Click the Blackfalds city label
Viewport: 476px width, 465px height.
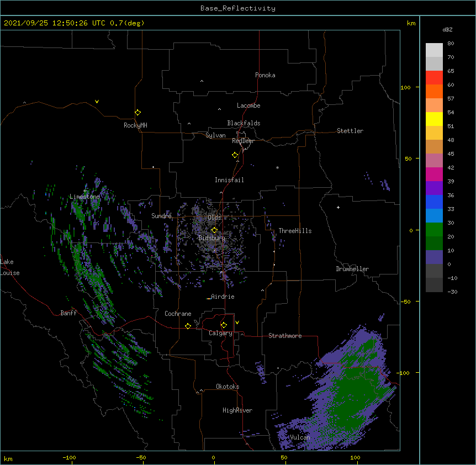[244, 123]
